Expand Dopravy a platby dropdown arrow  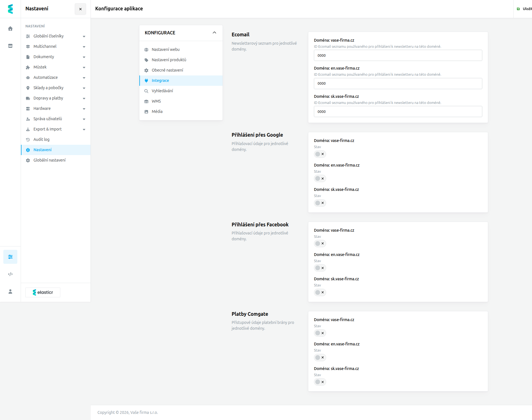[x=84, y=98]
